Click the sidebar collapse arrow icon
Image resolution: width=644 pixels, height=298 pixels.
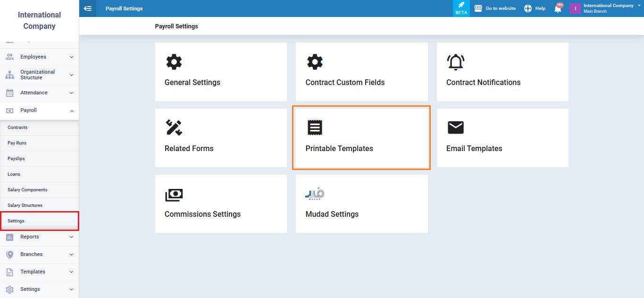click(x=87, y=9)
